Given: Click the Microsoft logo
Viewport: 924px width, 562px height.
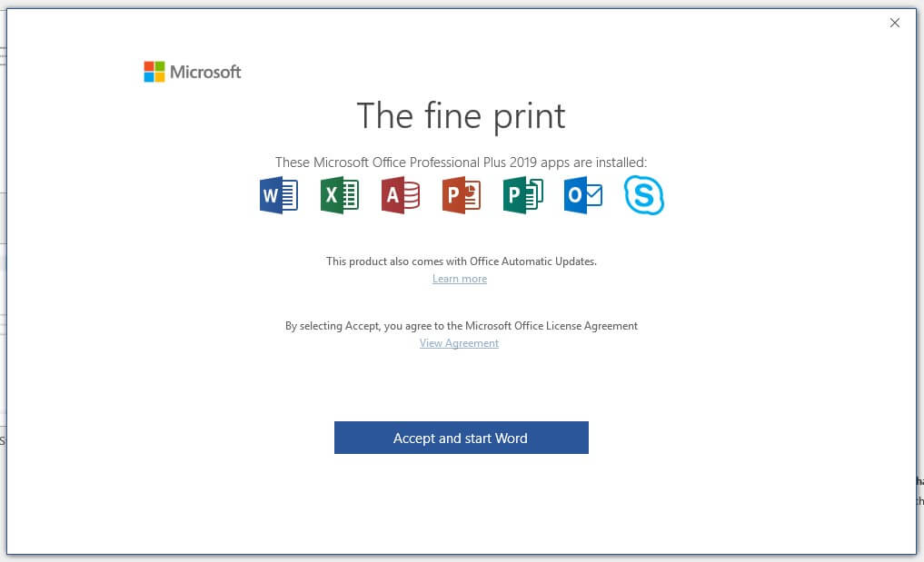Looking at the screenshot, I should (192, 72).
